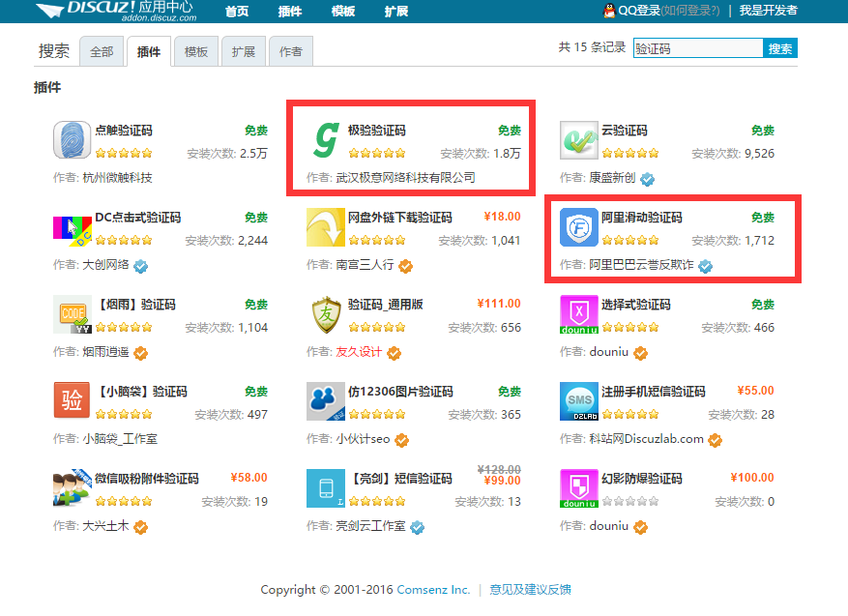Open the 幻影防爆验证码 magenta shield icon

[578, 488]
